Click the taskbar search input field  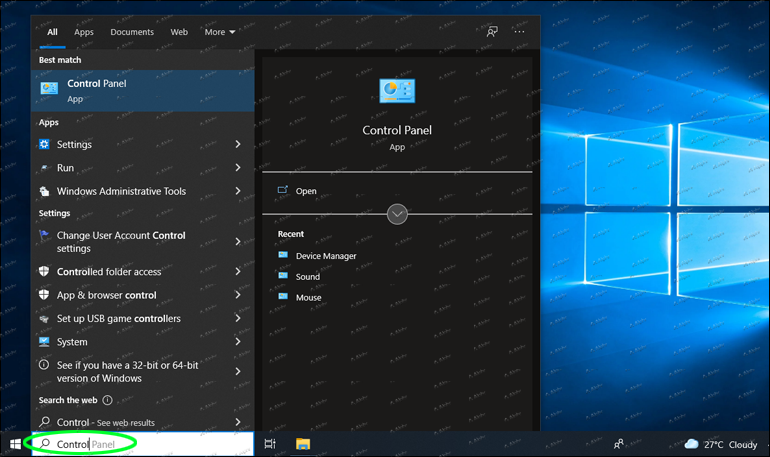tap(143, 444)
